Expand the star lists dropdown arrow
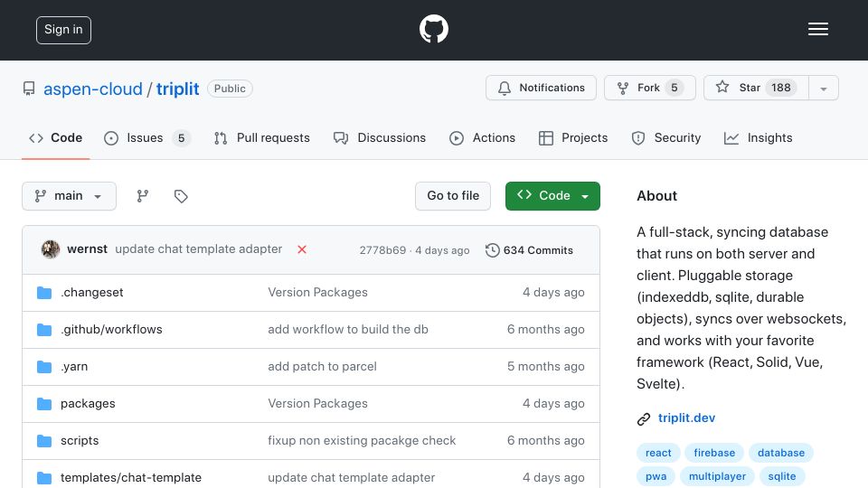The width and height of the screenshot is (868, 488). (823, 89)
